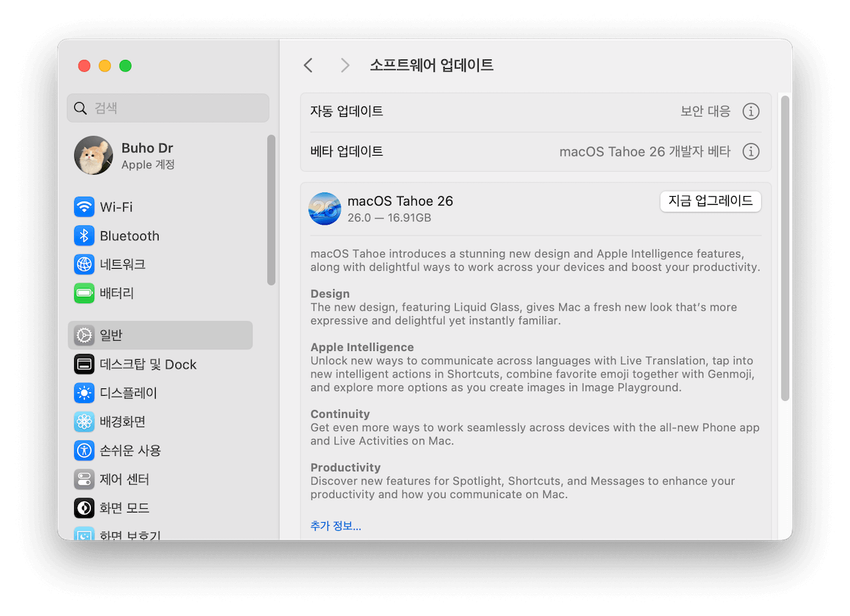Zoom the window with green button
The image size is (850, 616).
(x=126, y=65)
